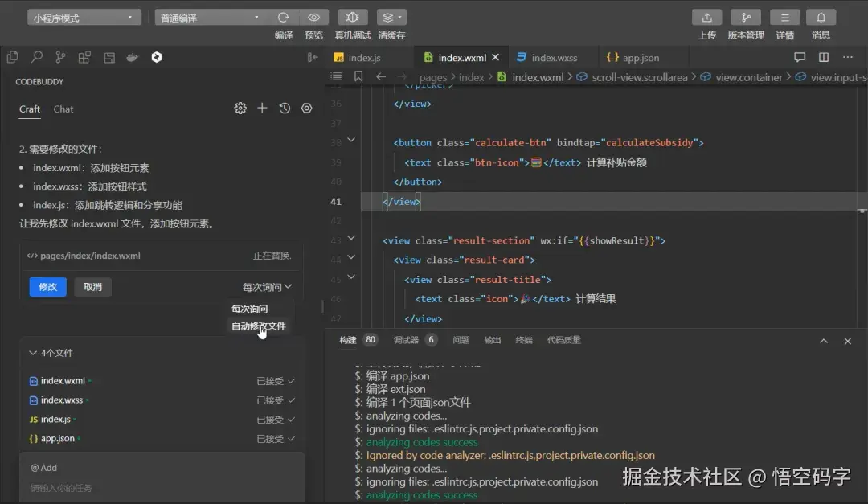Click the layout panel icon in sidebar
The height and width of the screenshot is (504, 868).
[109, 57]
